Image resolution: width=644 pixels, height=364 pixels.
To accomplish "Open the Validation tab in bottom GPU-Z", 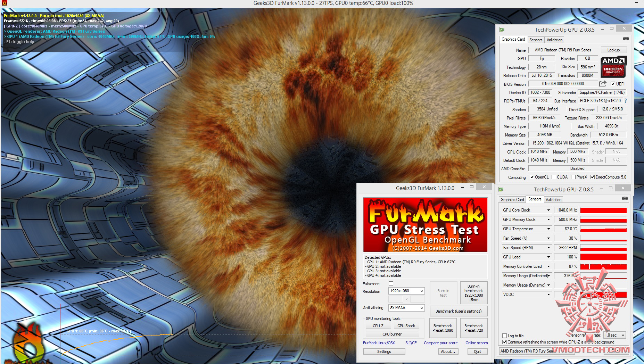I will [553, 199].
